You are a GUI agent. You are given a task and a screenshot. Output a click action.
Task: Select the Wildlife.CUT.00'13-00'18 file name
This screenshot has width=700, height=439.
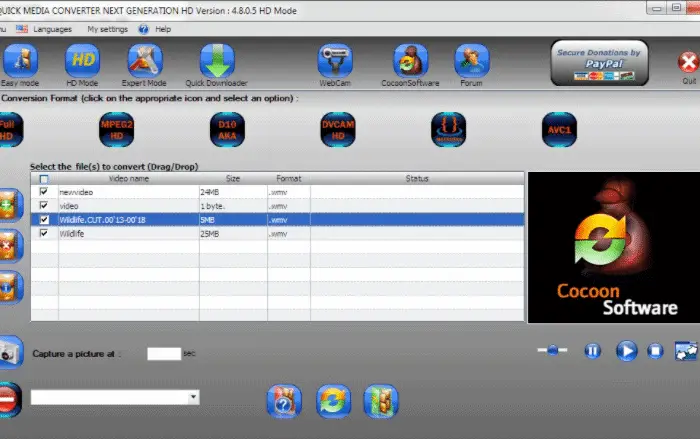[103, 220]
